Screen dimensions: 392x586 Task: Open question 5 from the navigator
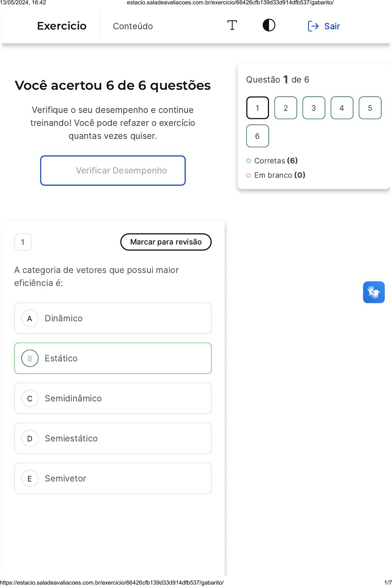tap(370, 108)
